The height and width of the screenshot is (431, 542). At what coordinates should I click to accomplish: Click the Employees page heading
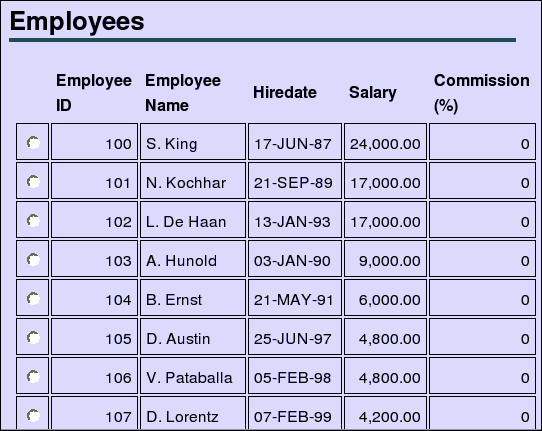pyautogui.click(x=77, y=21)
